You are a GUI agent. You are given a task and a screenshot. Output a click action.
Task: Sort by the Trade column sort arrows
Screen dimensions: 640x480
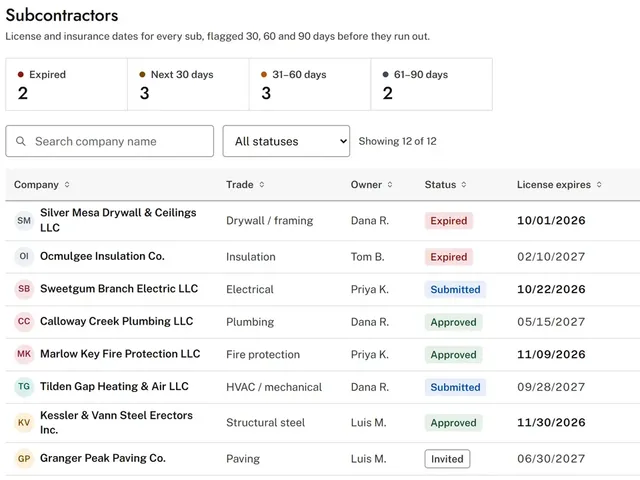[262, 184]
